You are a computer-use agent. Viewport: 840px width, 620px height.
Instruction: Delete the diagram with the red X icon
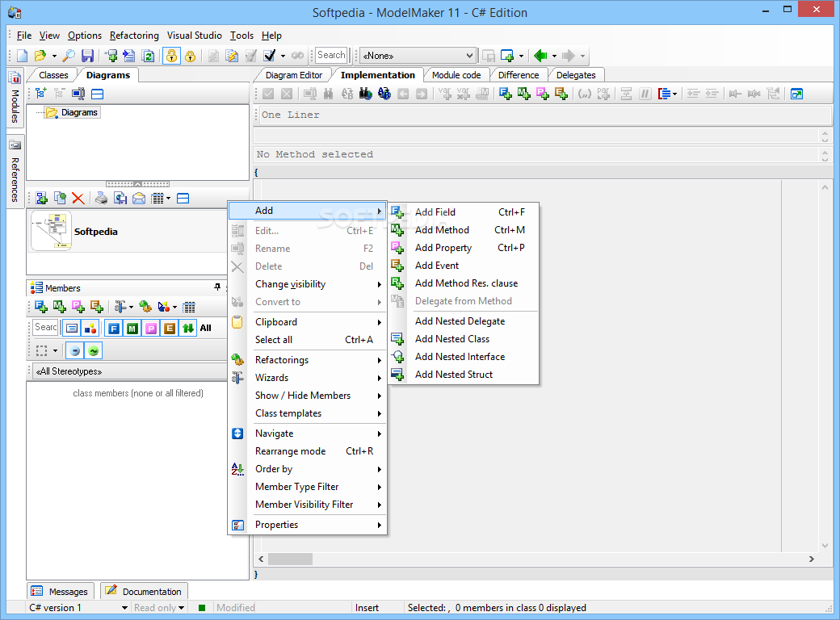pos(78,199)
